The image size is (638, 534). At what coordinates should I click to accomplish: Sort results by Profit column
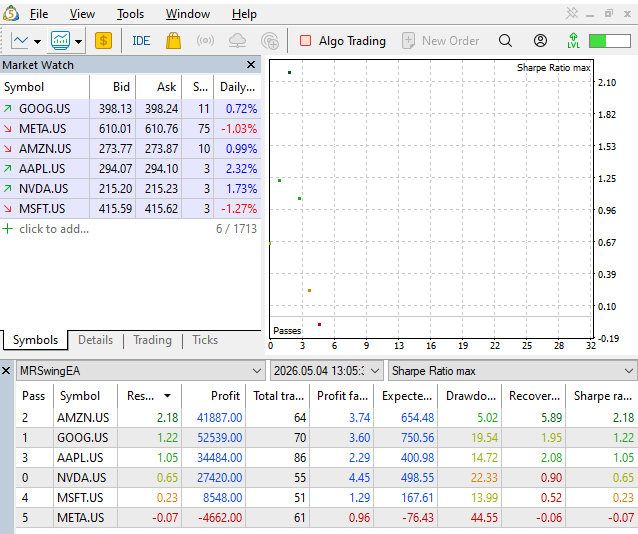[214, 396]
